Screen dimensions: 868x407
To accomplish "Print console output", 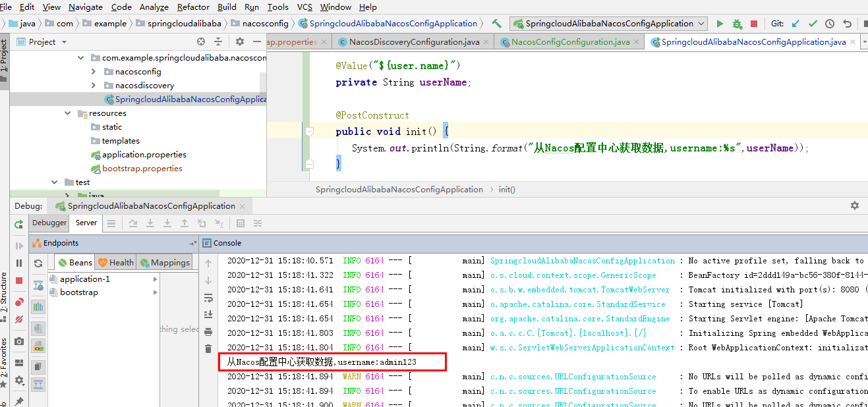I will 209,331.
